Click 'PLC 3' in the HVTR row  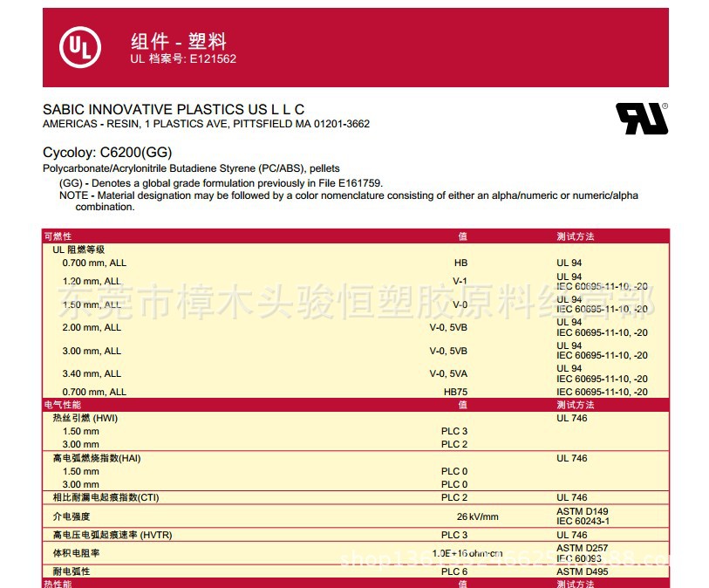pos(454,535)
